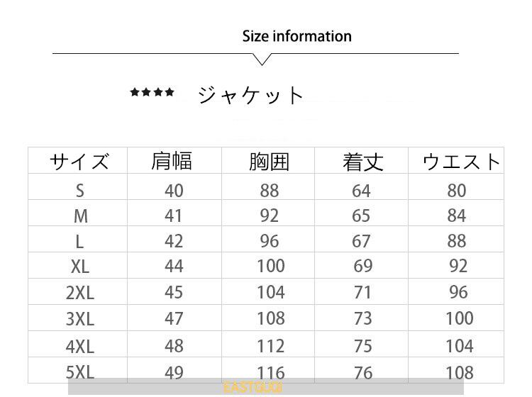Image resolution: width=532 pixels, height=397 pixels.
Task: Click the shoulder width value 44
Action: pos(174,266)
